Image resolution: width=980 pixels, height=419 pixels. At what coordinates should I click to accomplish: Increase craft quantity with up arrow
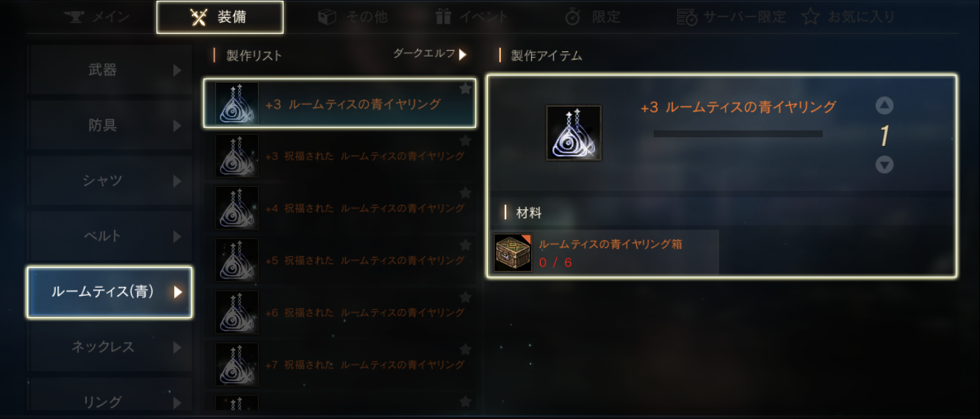tap(884, 106)
